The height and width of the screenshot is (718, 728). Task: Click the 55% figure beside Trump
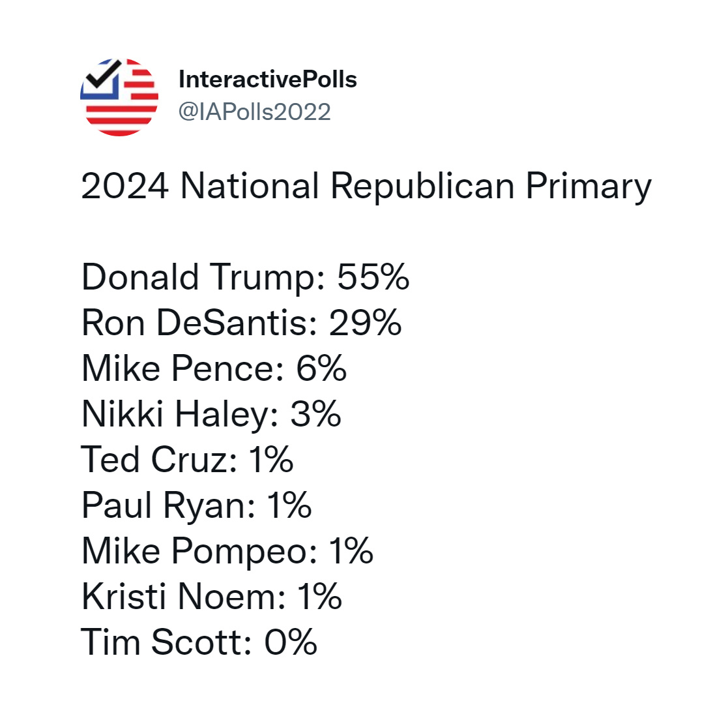tap(373, 277)
